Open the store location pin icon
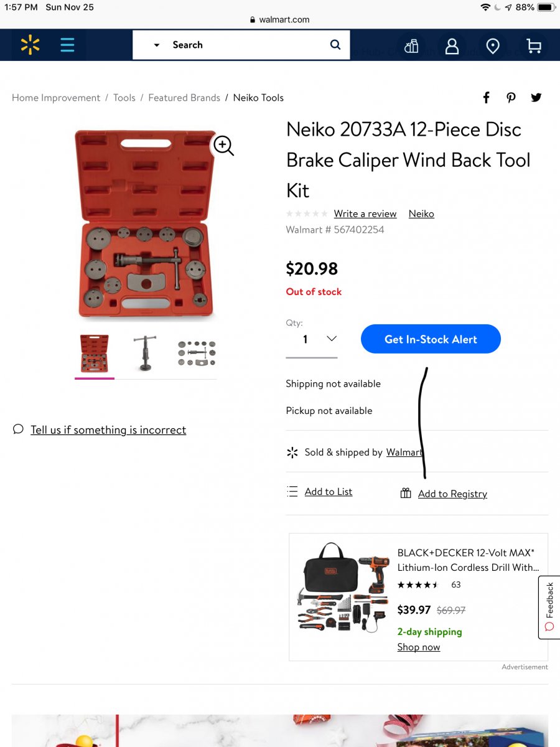The height and width of the screenshot is (747, 560). [493, 45]
